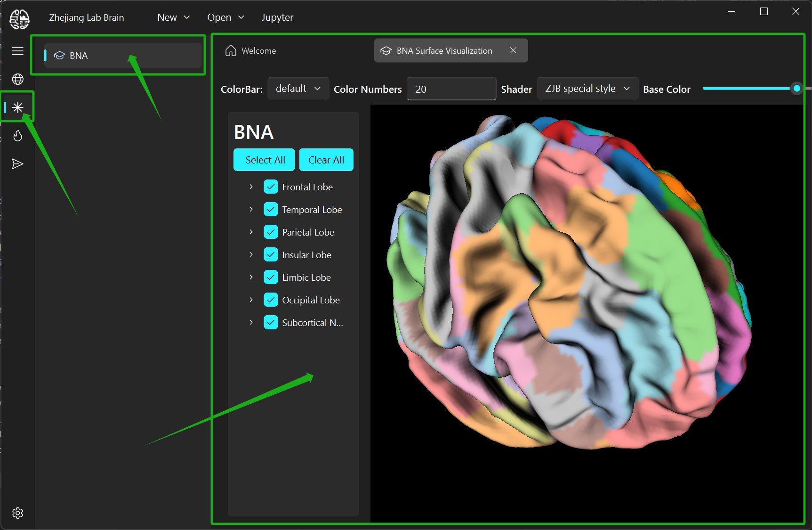Maximize the application window

tap(764, 11)
